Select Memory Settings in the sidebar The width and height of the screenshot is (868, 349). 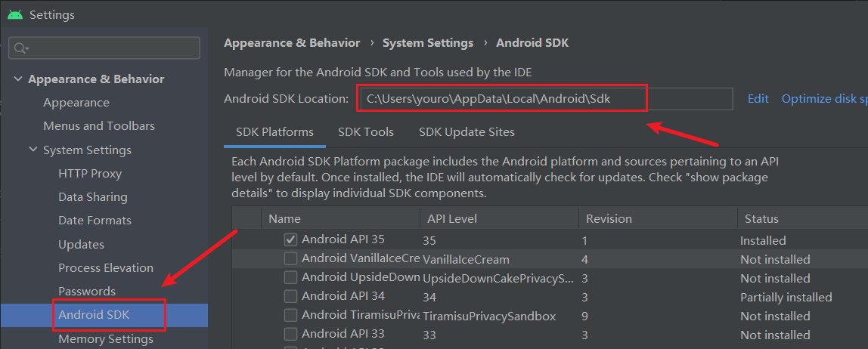(x=106, y=339)
